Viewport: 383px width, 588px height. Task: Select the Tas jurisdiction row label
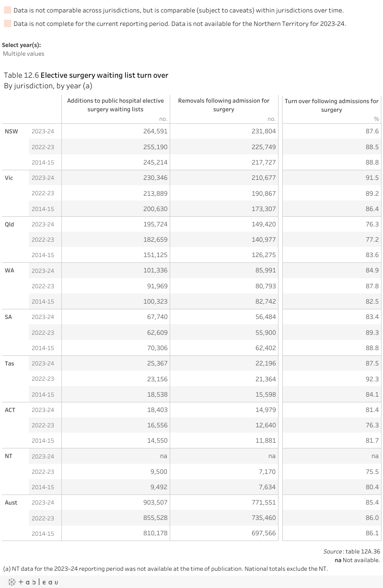click(x=10, y=364)
